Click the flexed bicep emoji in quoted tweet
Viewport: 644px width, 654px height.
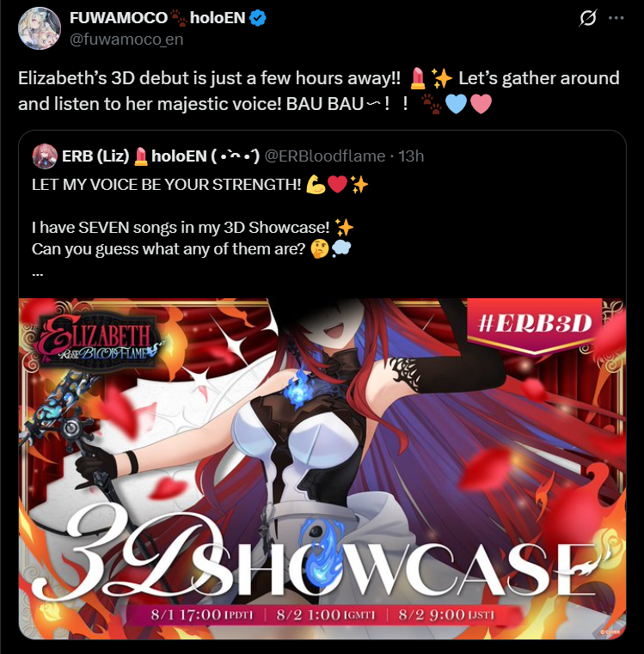pos(316,185)
